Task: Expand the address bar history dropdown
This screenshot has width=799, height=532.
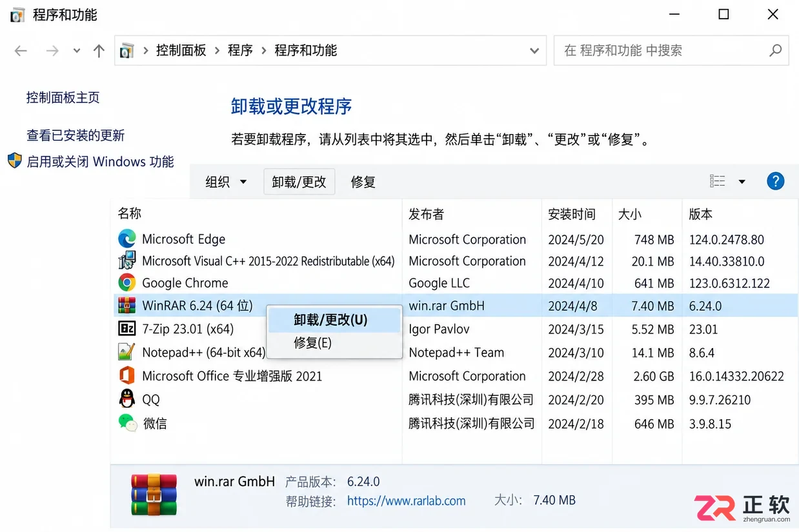Action: [x=534, y=51]
